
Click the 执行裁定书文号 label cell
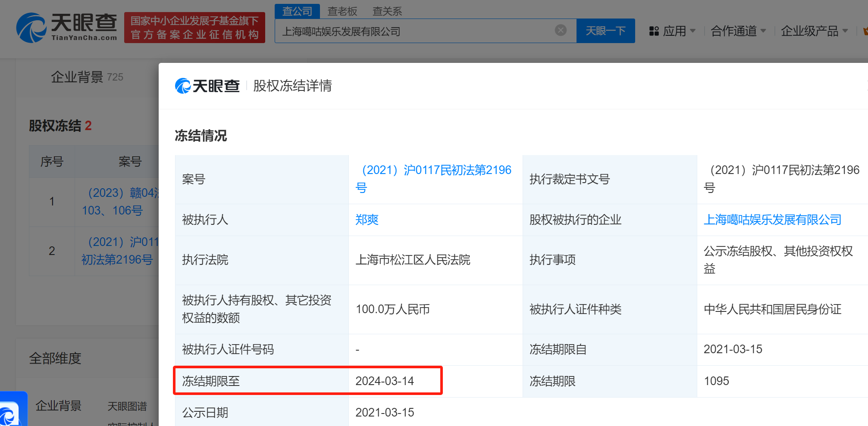610,179
